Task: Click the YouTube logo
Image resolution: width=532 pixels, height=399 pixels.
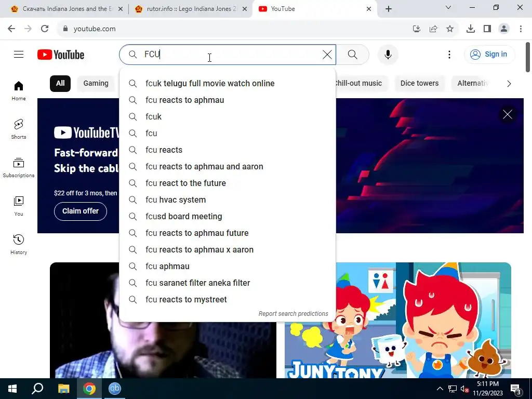Action: [x=61, y=55]
